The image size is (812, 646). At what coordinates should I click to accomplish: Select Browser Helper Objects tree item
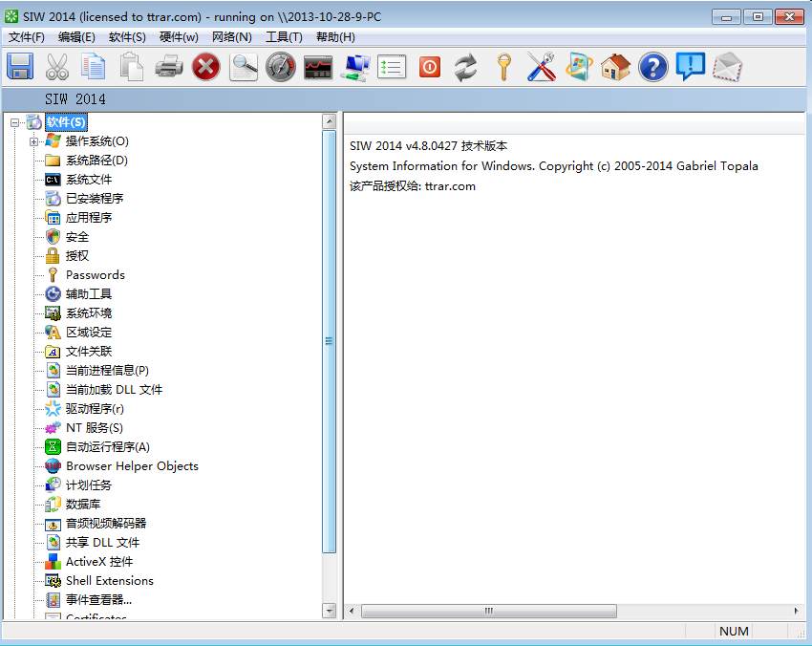tap(132, 466)
